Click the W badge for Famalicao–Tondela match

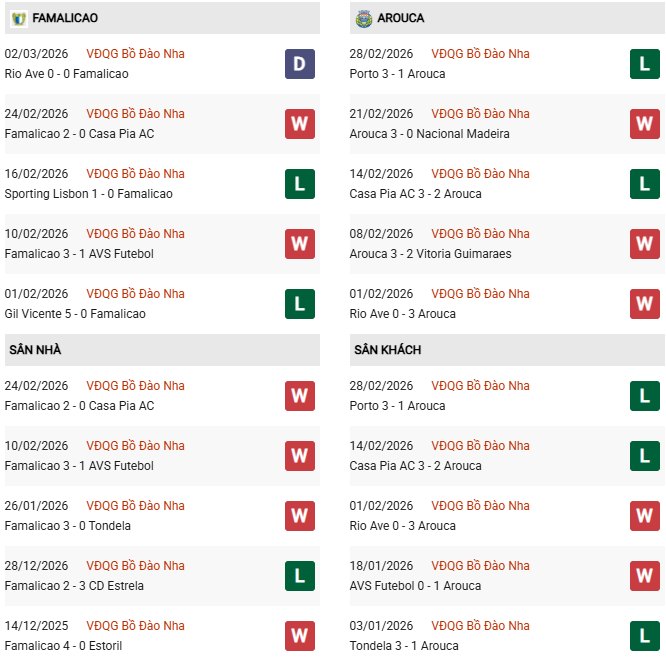(299, 516)
